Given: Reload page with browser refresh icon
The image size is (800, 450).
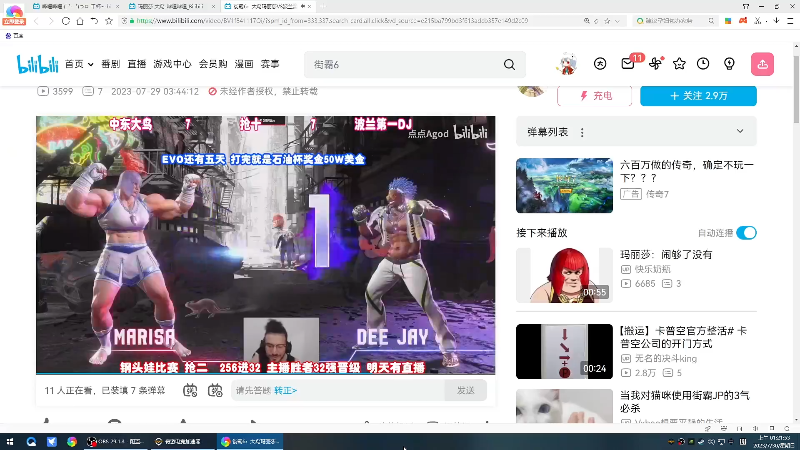Looking at the screenshot, I should pos(66,21).
